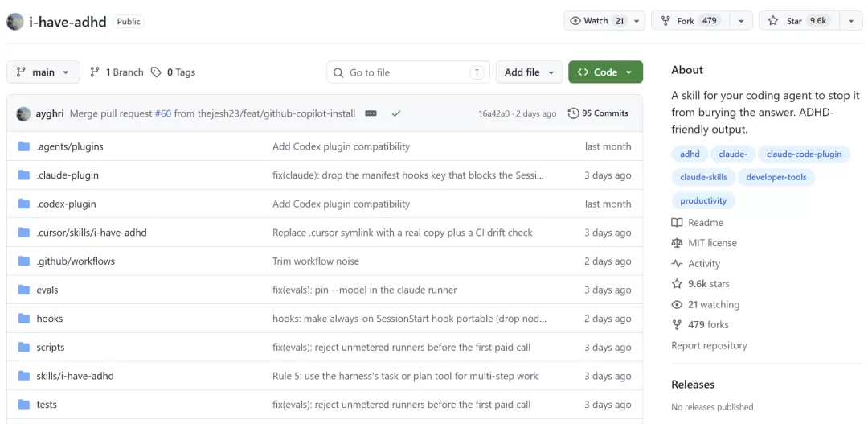Screen dimensions: 868x424
Task: Open commit 'hooks: make always-on SessionStart hook portable'
Action: (410, 319)
